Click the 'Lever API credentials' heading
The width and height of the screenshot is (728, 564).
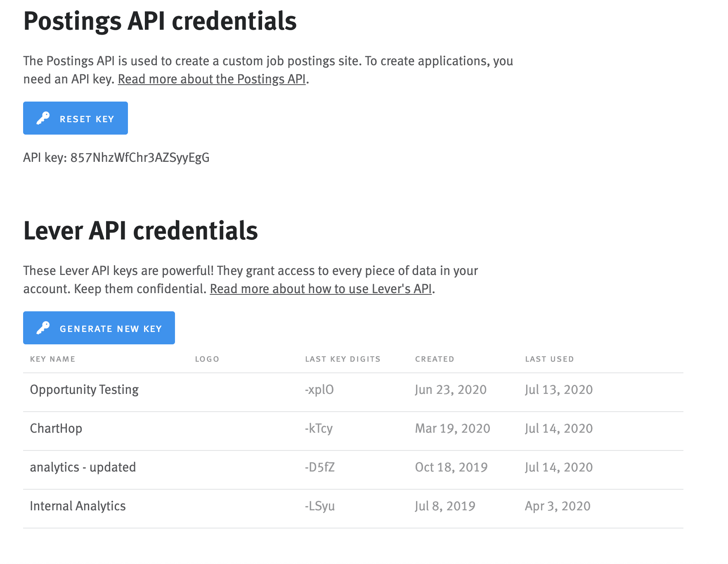pyautogui.click(x=141, y=230)
